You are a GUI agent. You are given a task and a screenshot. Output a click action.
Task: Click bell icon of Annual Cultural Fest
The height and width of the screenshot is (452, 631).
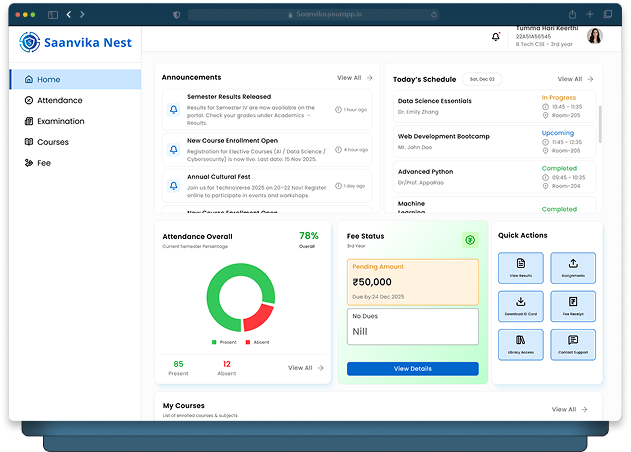(x=173, y=186)
